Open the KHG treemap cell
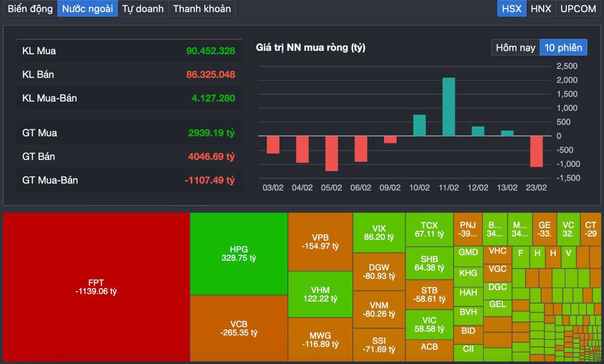 (468, 276)
